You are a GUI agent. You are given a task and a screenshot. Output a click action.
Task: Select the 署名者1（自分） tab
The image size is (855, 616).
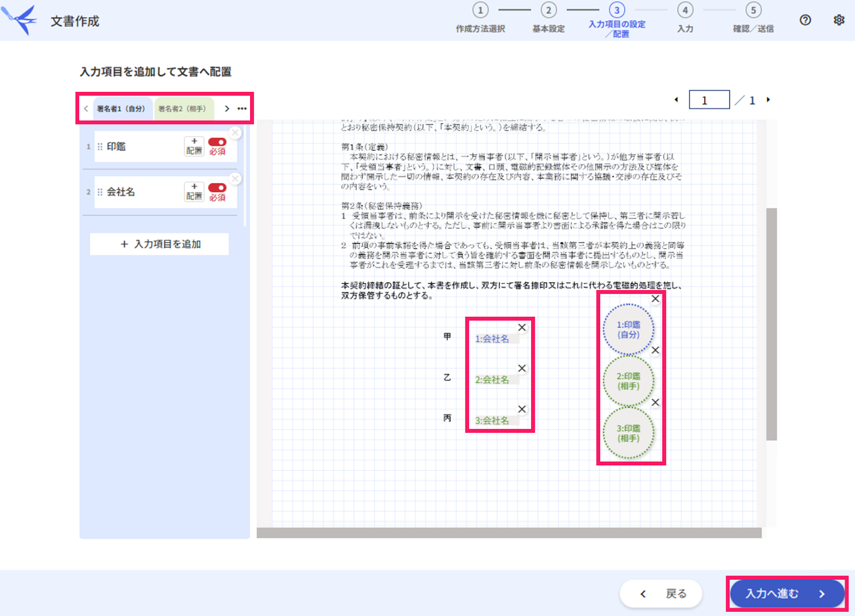(x=123, y=108)
